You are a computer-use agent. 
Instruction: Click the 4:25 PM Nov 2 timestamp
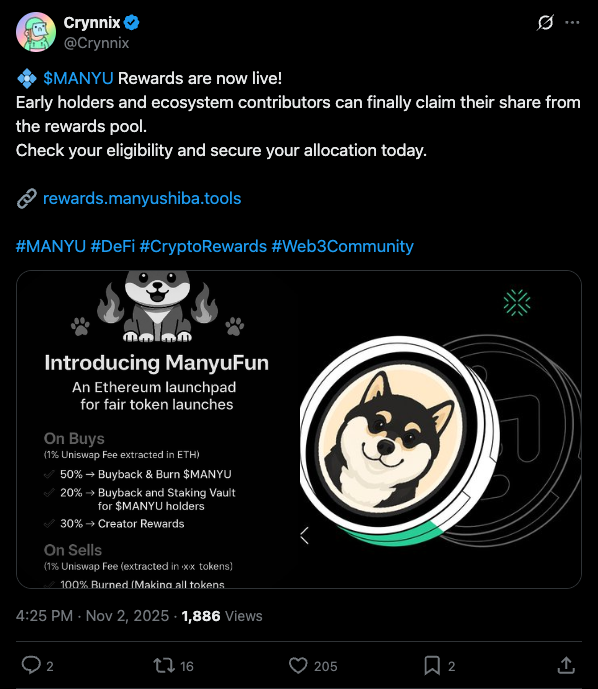coord(92,616)
